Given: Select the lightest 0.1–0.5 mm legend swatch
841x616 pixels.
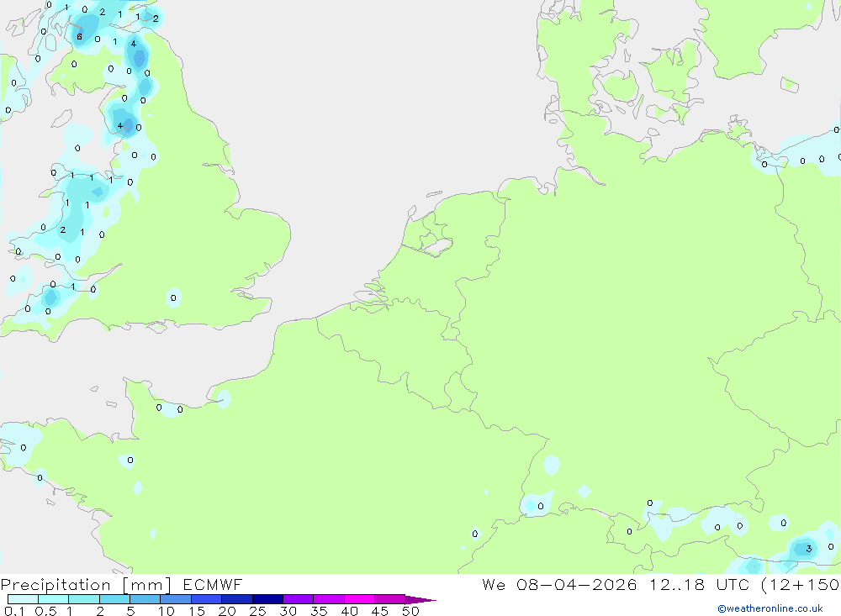Looking at the screenshot, I should pos(23,599).
